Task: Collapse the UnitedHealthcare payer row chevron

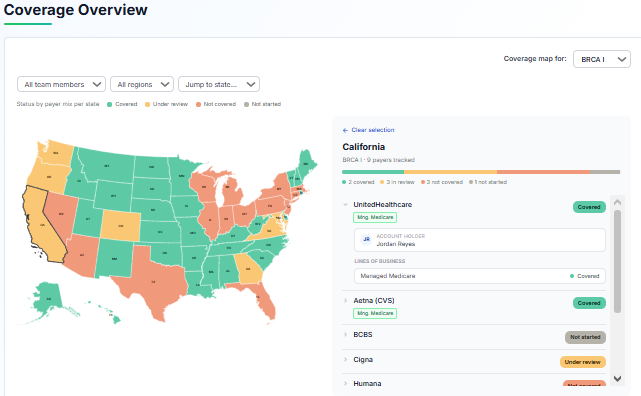Action: pos(345,205)
